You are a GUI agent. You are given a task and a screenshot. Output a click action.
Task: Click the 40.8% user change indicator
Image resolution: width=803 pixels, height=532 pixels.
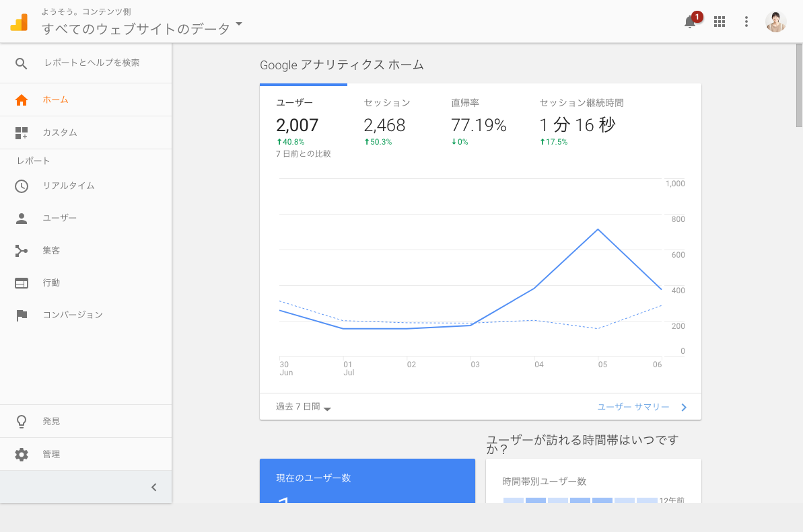(x=290, y=142)
